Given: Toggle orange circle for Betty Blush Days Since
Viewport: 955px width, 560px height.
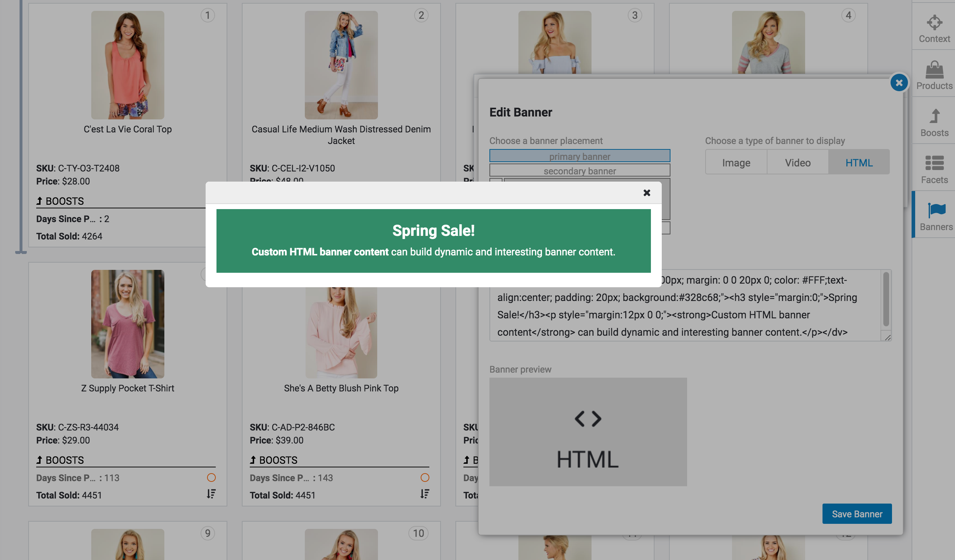Looking at the screenshot, I should (x=424, y=478).
